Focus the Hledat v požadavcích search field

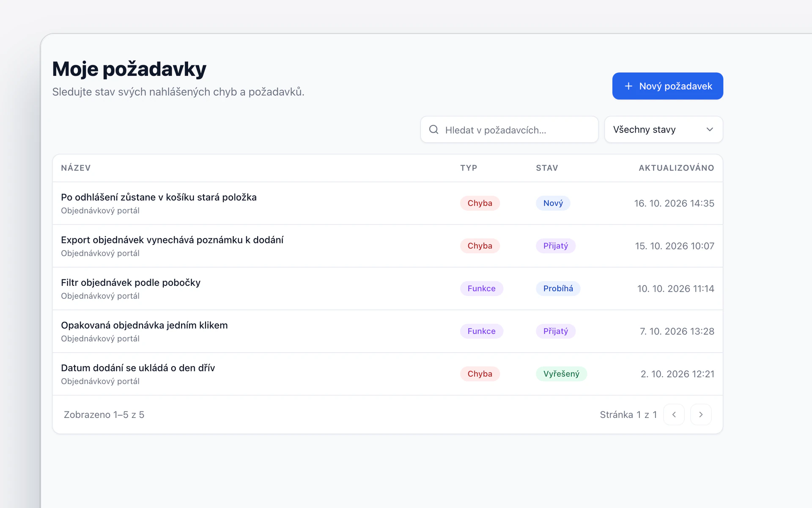(509, 130)
